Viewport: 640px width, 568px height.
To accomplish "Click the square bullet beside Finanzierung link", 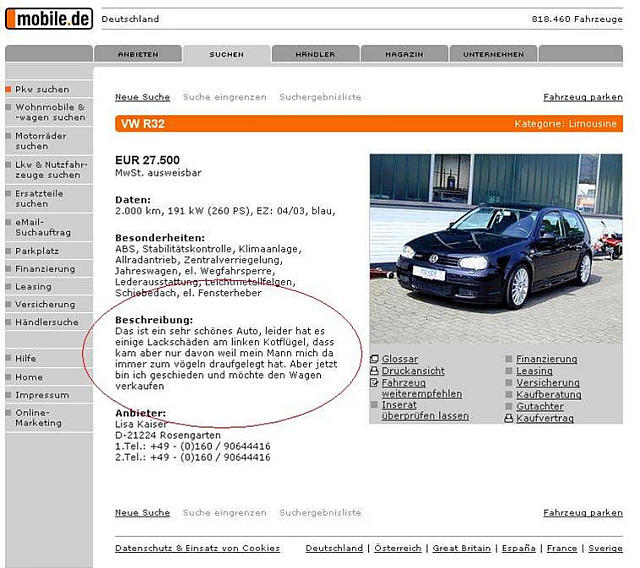I will pyautogui.click(x=509, y=360).
